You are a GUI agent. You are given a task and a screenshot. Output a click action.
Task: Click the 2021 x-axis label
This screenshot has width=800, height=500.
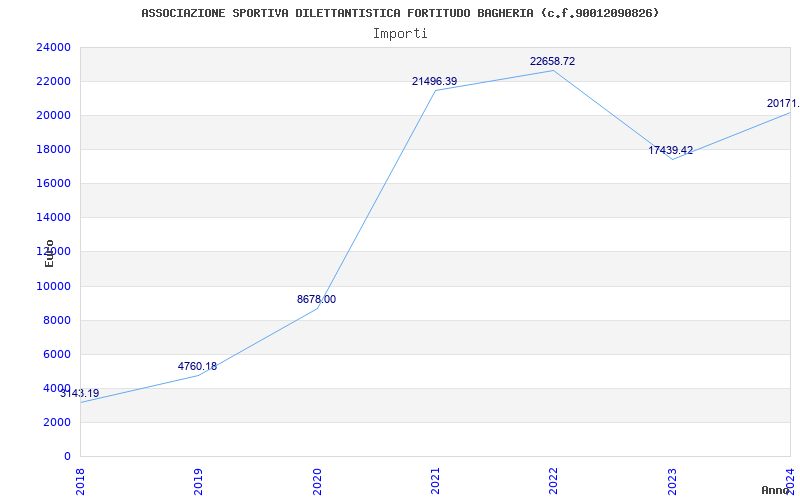435,481
